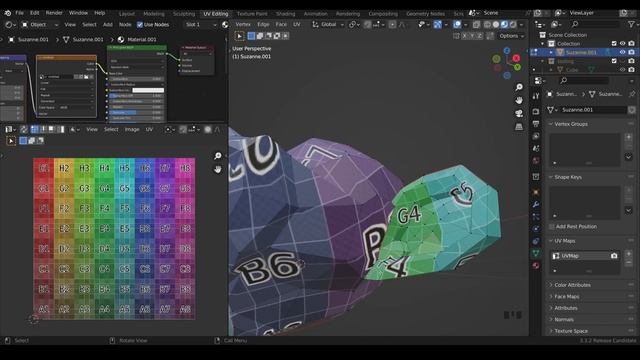Open the Object Data properties tab (green triangle)

[x=536, y=253]
